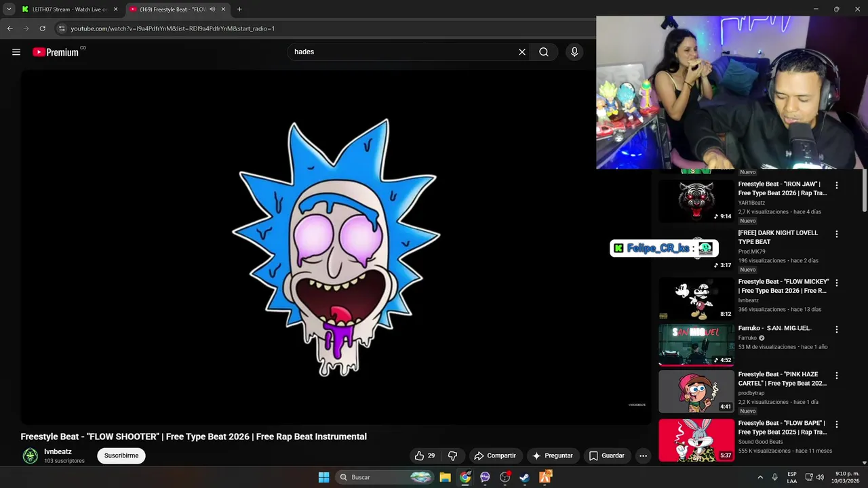
Task: Show hidden system tray icons
Action: click(760, 477)
